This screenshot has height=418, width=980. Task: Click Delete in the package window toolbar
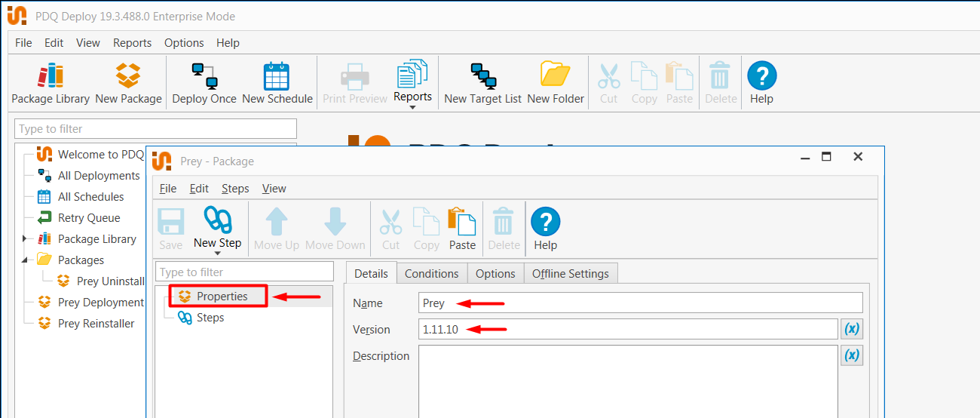504,229
